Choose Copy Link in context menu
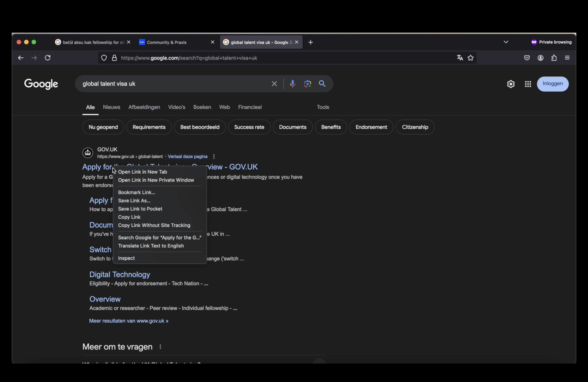Viewport: 588px width, 382px height. [160, 217]
